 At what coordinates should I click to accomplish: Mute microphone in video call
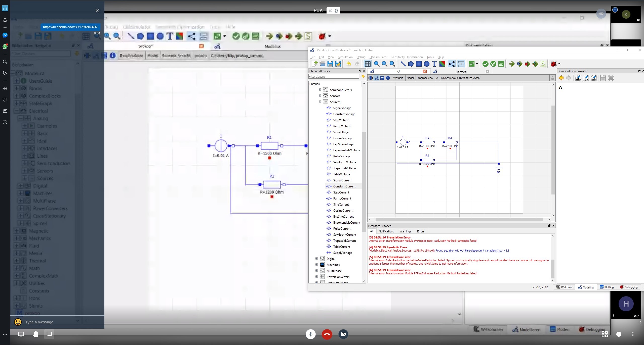pyautogui.click(x=311, y=334)
